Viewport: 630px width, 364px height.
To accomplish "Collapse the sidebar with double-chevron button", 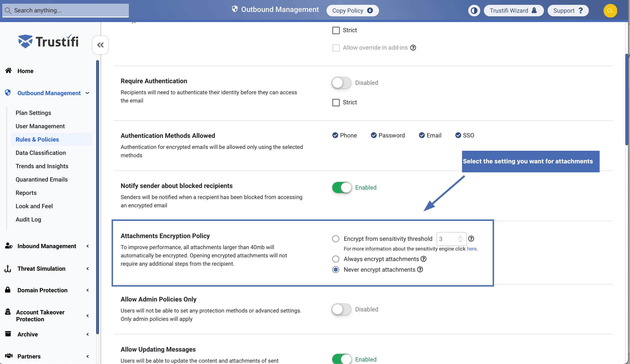I will [x=100, y=45].
